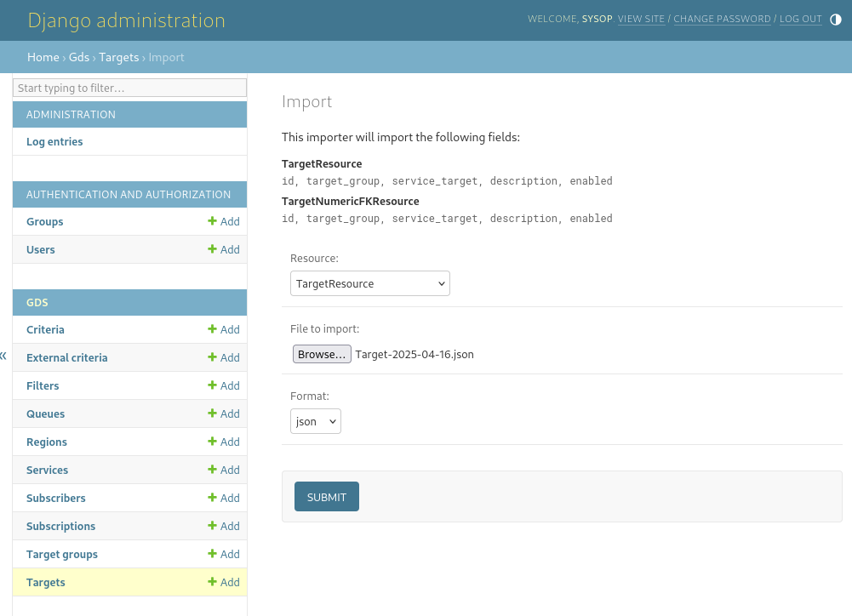The width and height of the screenshot is (852, 616).
Task: Open Users in sidebar
Action: pos(41,250)
